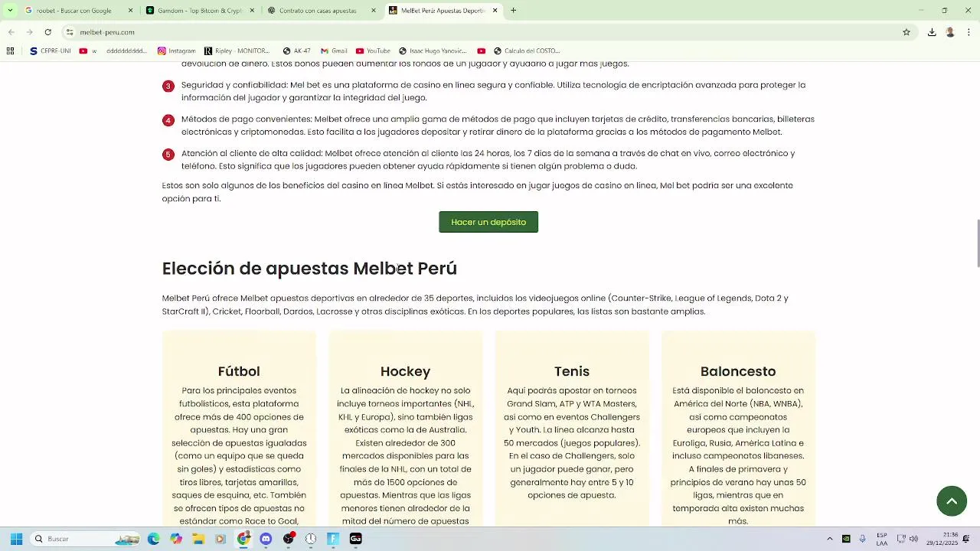Open the 'Isaac Hugo Yanovic' bookmark
Viewport: 980px width, 551px height.
coord(433,51)
